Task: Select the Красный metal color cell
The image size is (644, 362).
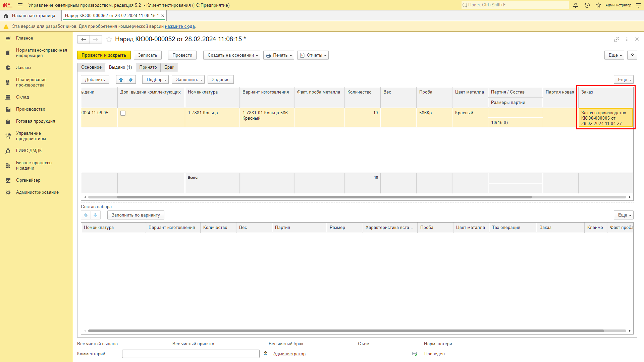Action: [470, 117]
